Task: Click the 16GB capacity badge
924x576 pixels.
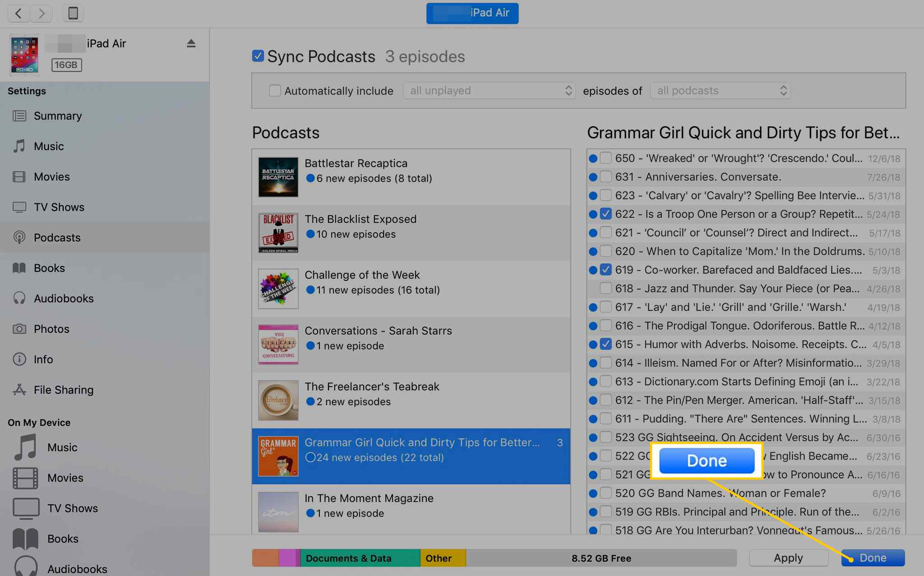Action: tap(66, 65)
